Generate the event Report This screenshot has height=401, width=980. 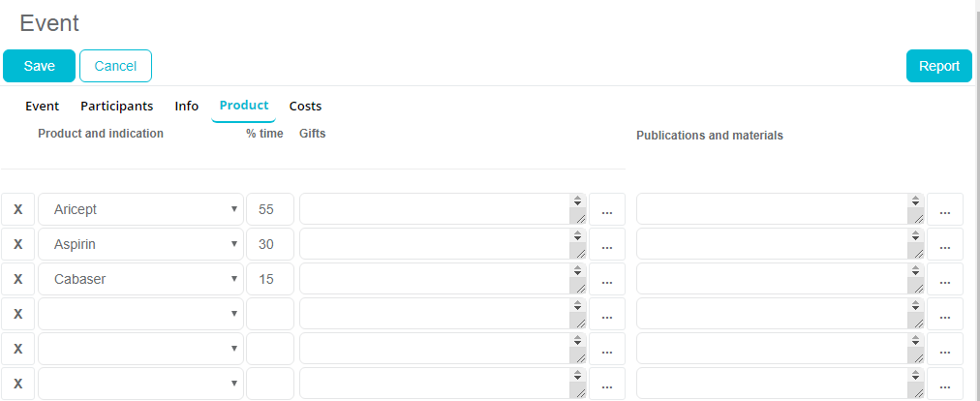pos(938,66)
